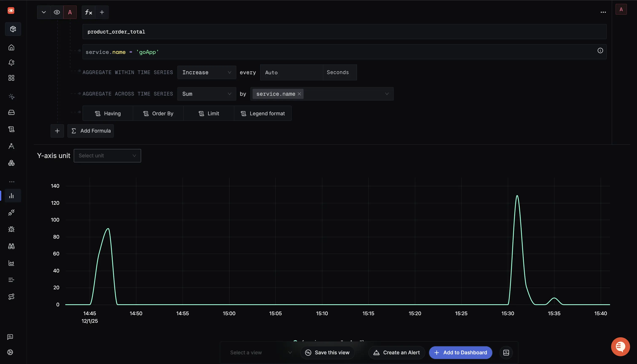The height and width of the screenshot is (364, 637).
Task: Open the Service Map nodes icon
Action: [11, 163]
